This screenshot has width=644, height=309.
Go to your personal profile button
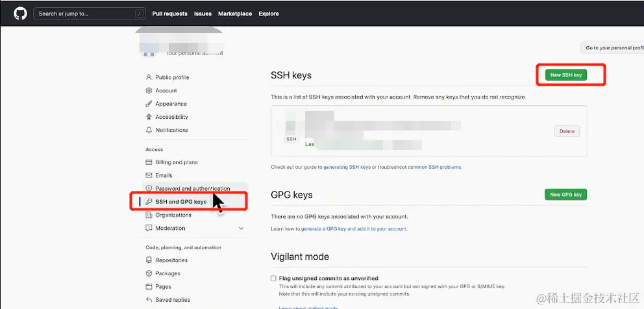613,47
